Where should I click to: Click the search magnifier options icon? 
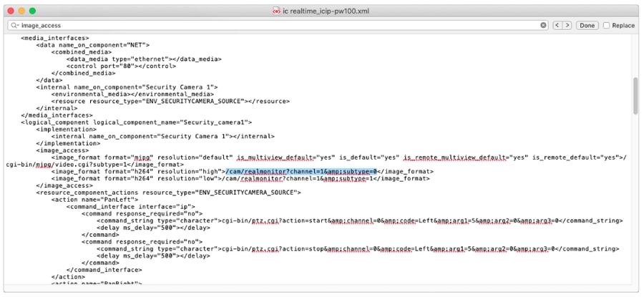tap(14, 25)
